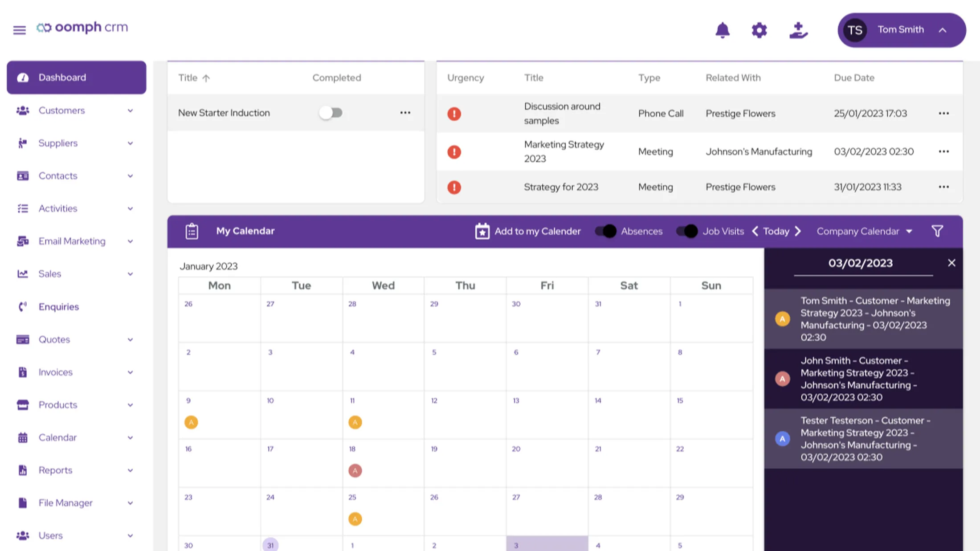Viewport: 980px width, 551px height.
Task: Open the calendar filter funnel icon
Action: (937, 231)
